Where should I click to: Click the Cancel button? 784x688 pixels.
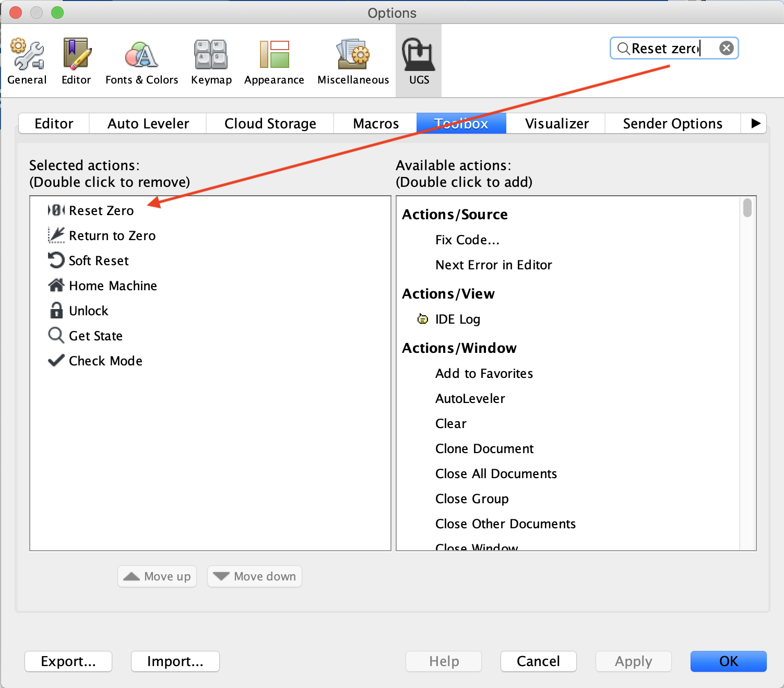[x=538, y=661]
